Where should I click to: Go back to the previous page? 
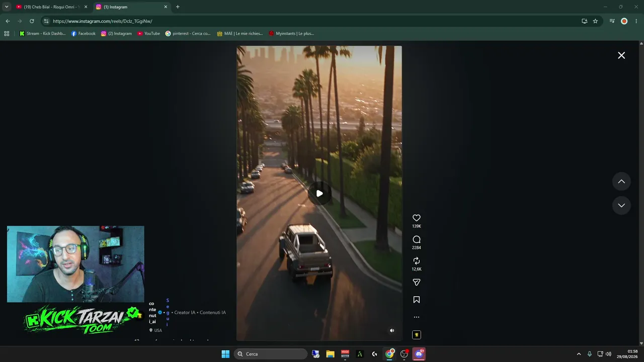point(8,21)
